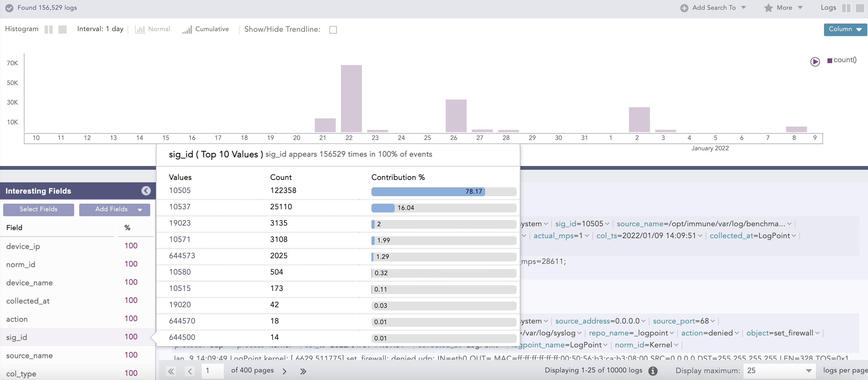868x380 pixels.
Task: Click the plus icon for Add Search To
Action: point(684,8)
